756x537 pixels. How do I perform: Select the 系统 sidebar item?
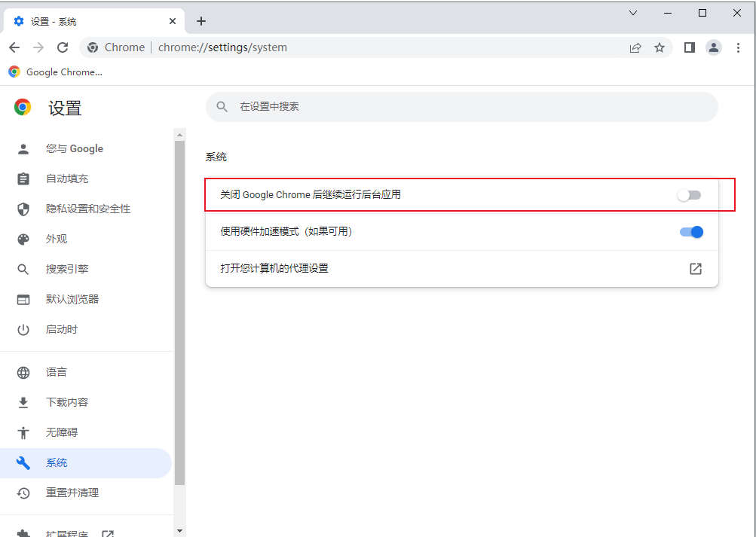pos(86,463)
